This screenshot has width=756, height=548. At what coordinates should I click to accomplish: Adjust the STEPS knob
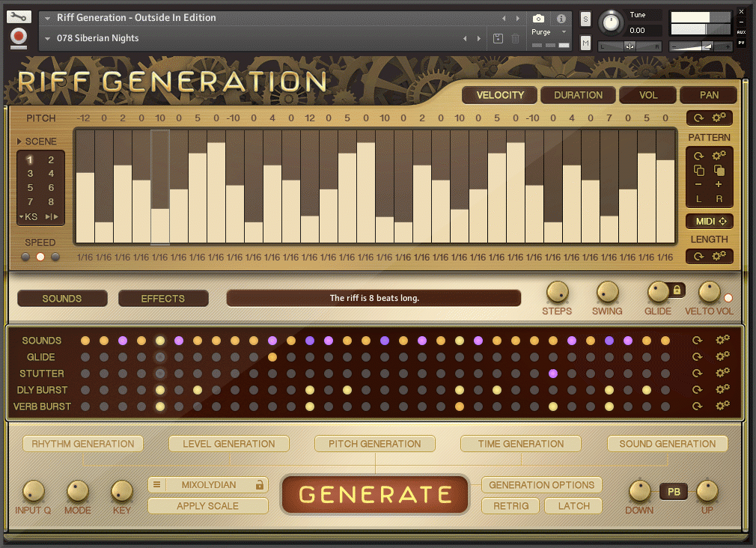point(557,292)
